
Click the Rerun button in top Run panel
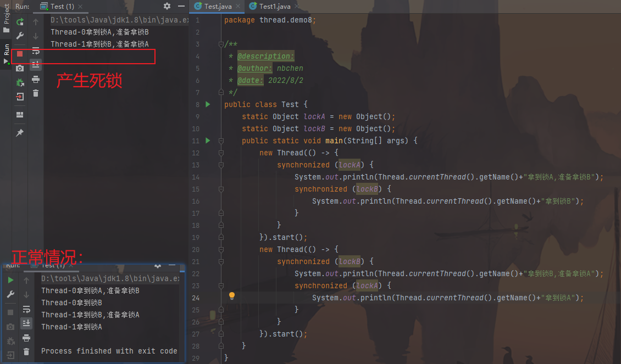click(x=20, y=22)
